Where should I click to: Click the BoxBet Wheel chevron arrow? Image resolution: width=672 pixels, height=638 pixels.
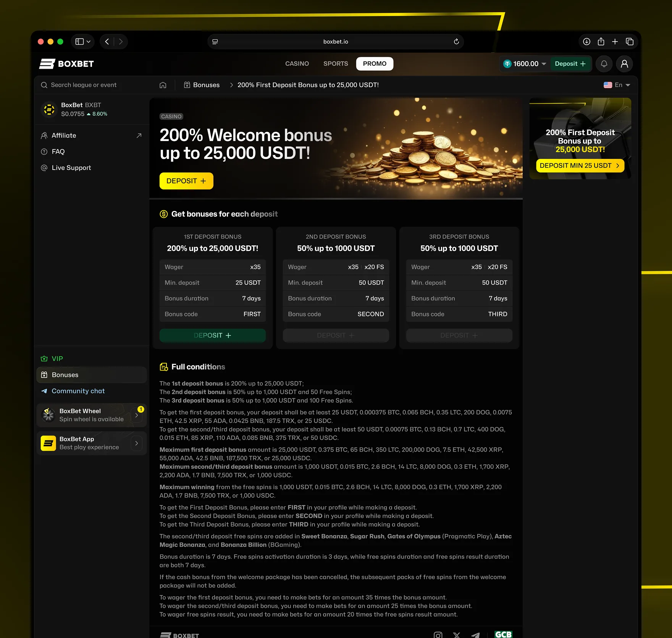point(137,415)
